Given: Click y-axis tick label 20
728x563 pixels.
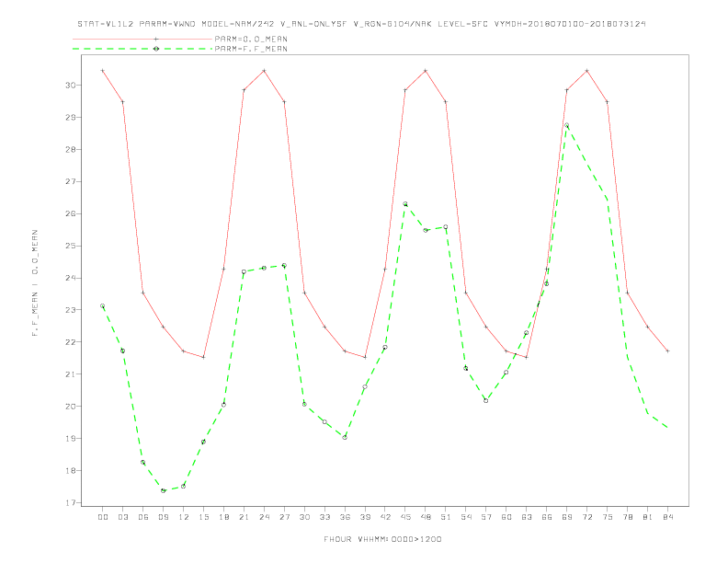Looking at the screenshot, I should (71, 406).
